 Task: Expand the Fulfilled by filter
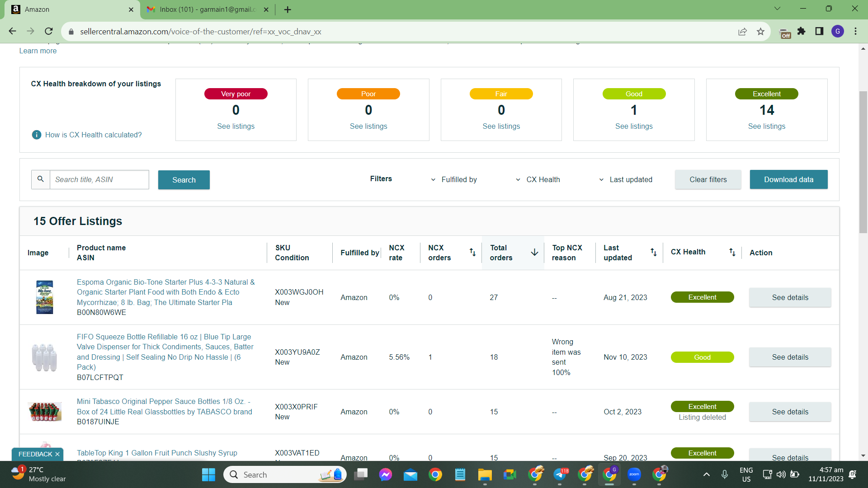tap(454, 179)
